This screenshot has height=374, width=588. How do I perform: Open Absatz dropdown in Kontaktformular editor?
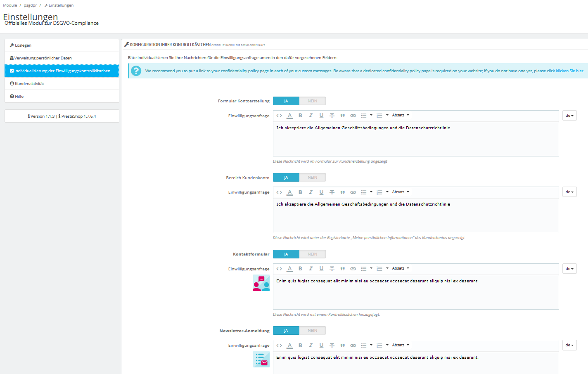pyautogui.click(x=401, y=268)
